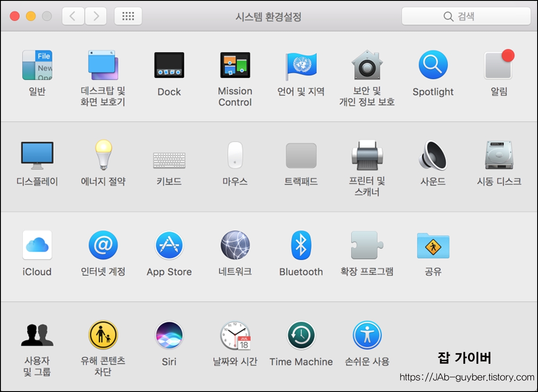
Task: Open 보안 및 개인 정보 보호 pane
Action: click(x=367, y=65)
